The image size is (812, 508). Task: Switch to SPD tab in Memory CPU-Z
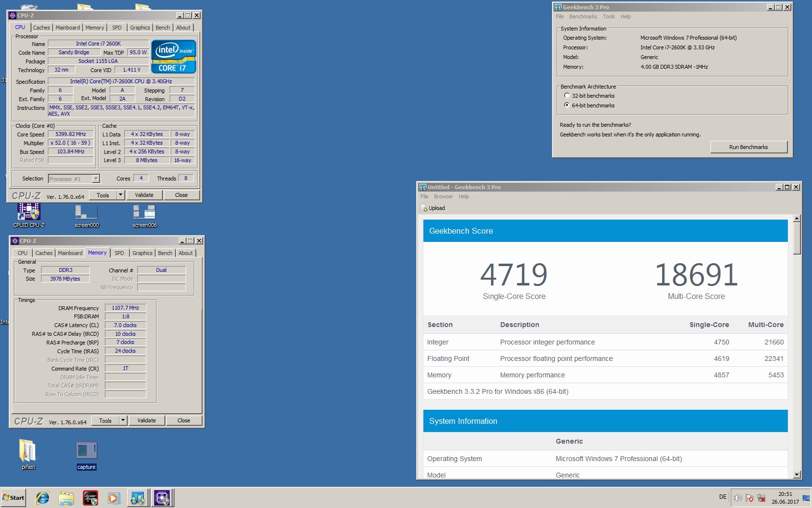[119, 253]
